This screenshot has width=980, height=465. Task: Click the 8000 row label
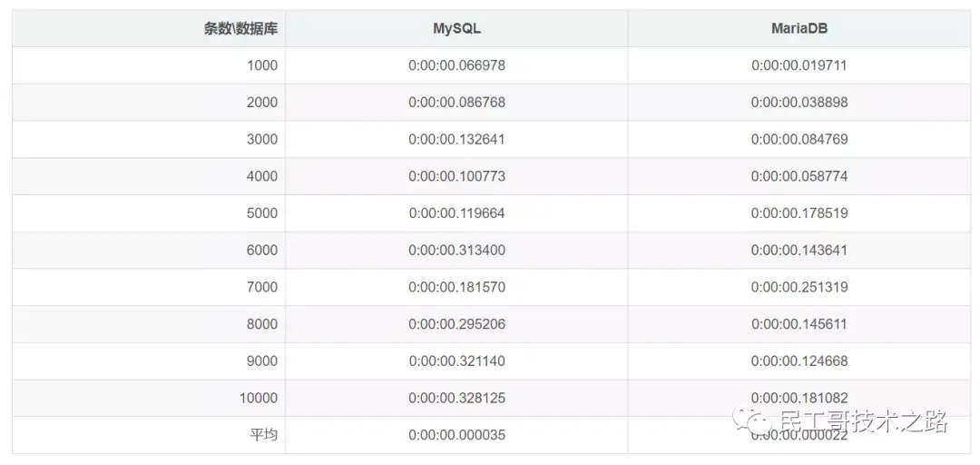tap(261, 324)
